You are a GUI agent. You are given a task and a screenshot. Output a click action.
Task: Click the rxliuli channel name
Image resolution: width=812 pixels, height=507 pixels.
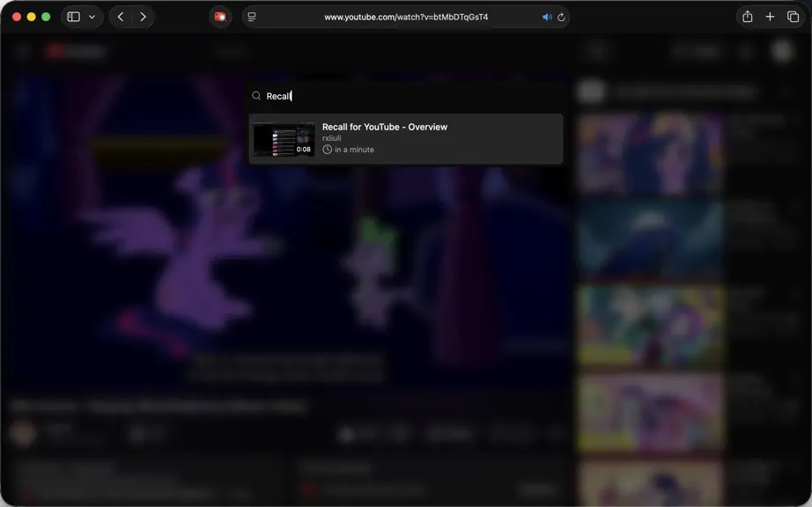click(331, 138)
